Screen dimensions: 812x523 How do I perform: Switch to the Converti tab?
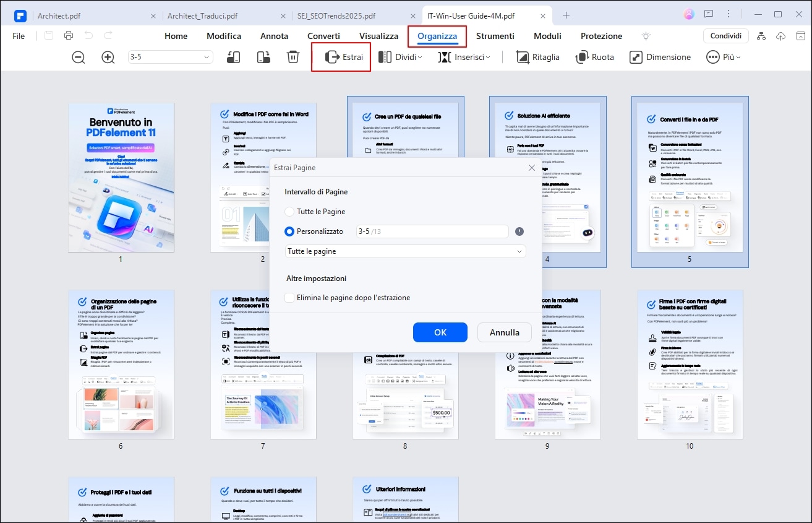pyautogui.click(x=323, y=36)
